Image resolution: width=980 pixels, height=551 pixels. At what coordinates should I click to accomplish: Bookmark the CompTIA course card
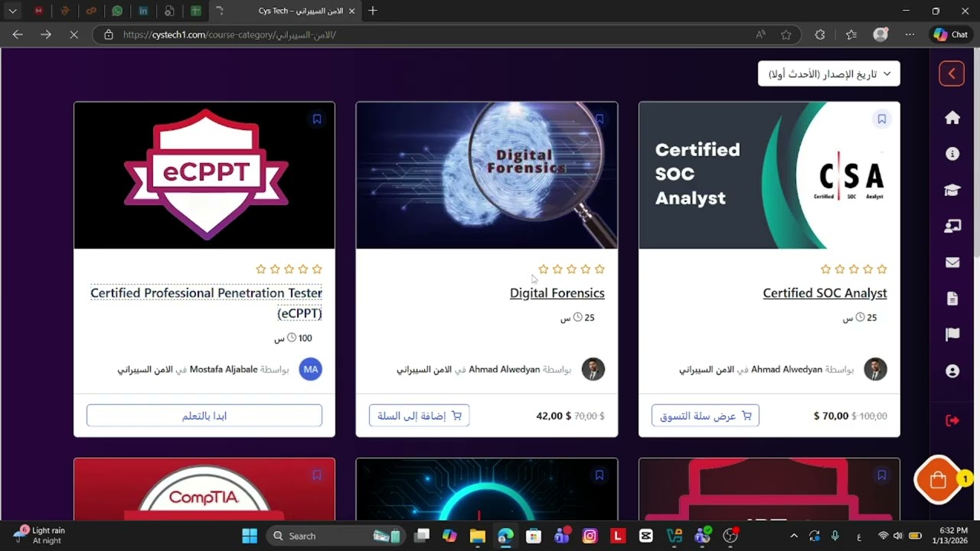tap(317, 475)
